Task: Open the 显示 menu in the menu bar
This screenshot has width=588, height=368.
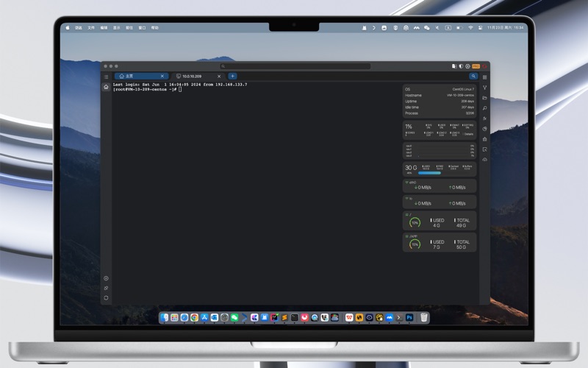Action: (117, 28)
